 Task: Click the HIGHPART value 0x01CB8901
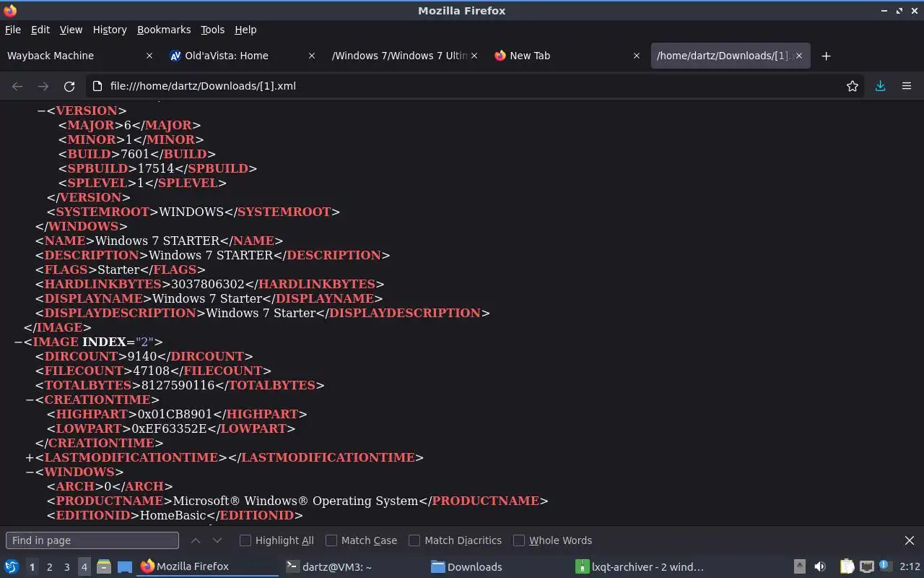pos(175,414)
